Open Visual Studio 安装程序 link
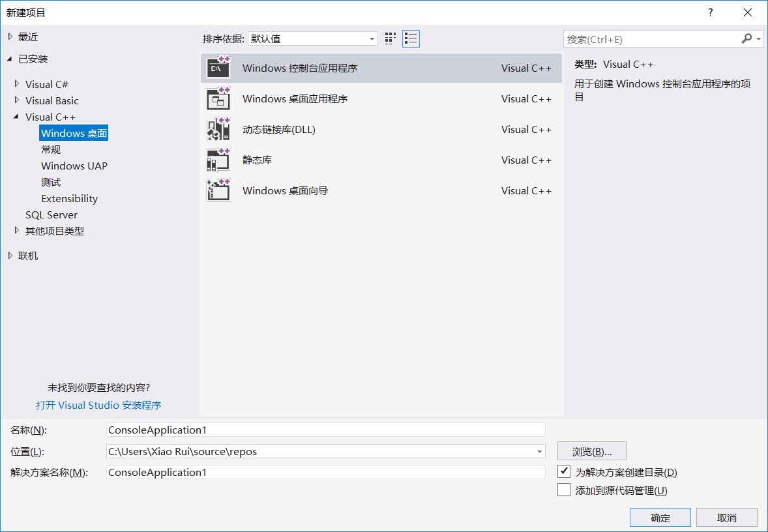The width and height of the screenshot is (768, 532). click(x=98, y=405)
